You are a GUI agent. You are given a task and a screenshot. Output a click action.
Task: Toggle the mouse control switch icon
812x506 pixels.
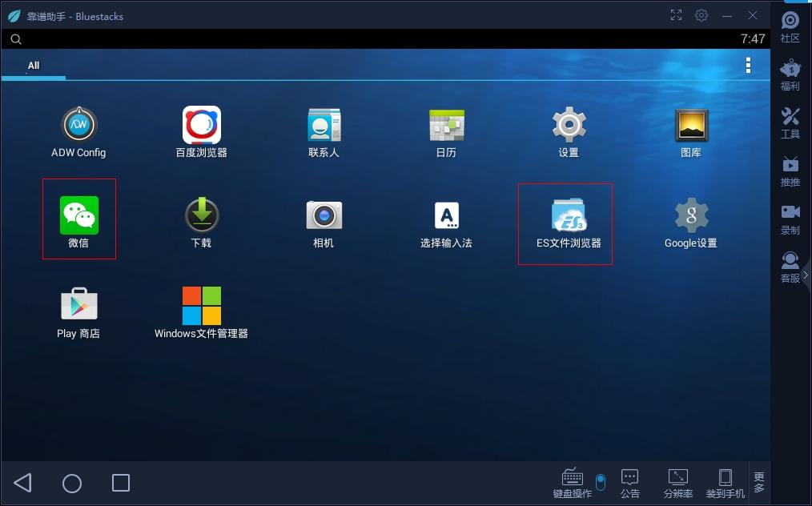601,482
